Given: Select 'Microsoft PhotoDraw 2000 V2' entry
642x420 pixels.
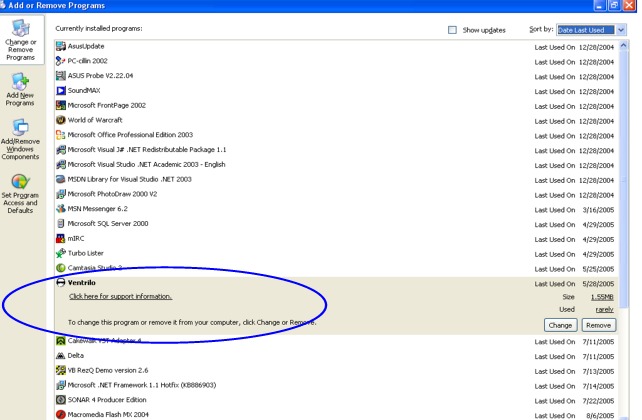Looking at the screenshot, I should [x=112, y=194].
